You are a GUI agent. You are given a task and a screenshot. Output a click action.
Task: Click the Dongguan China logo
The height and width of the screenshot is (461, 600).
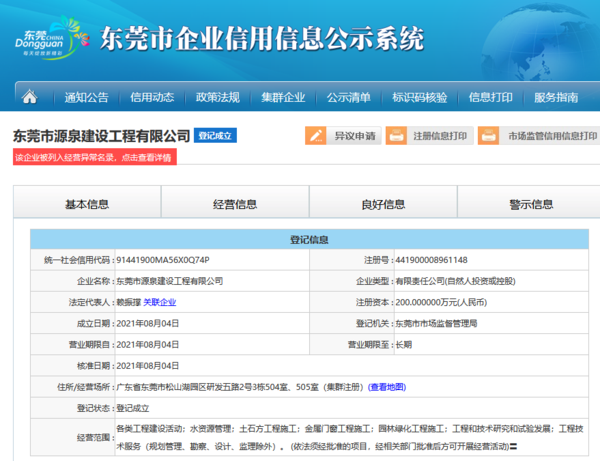tap(52, 38)
